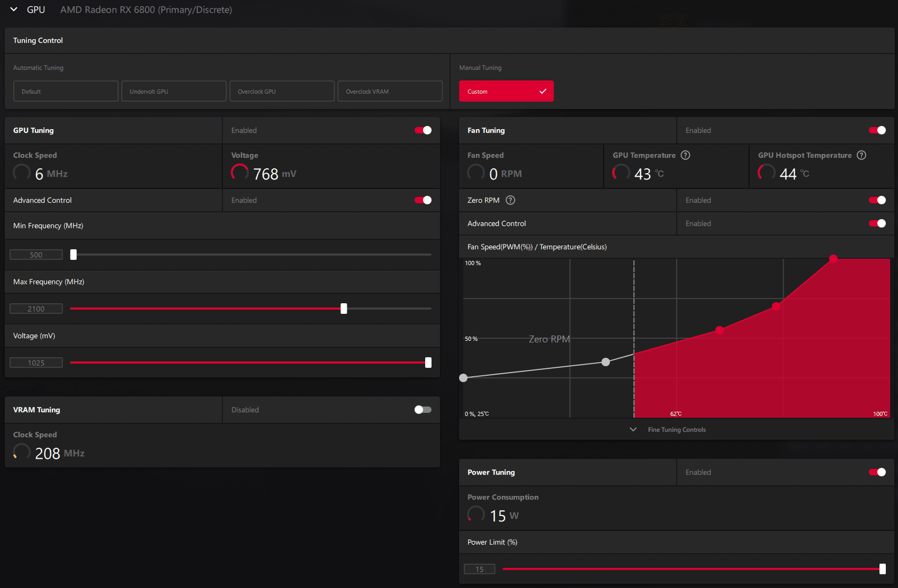Click the 'Tuning Control' header
The height and width of the screenshot is (588, 898).
(x=38, y=40)
